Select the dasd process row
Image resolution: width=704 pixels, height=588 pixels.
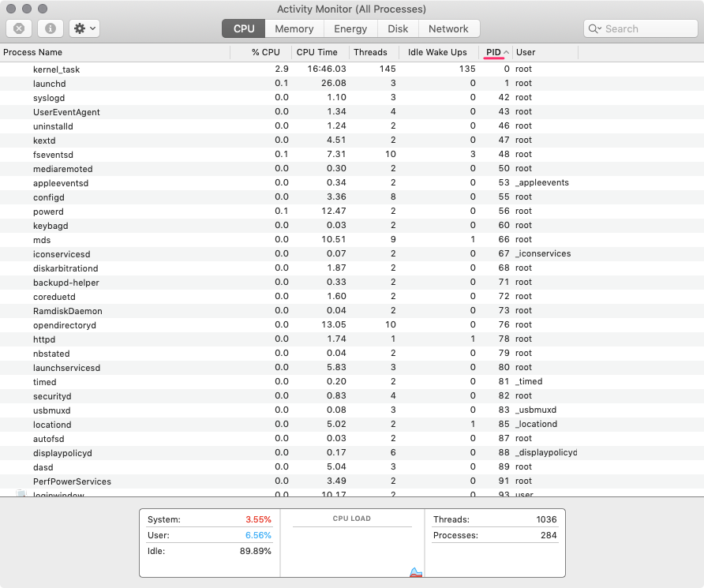(x=352, y=467)
